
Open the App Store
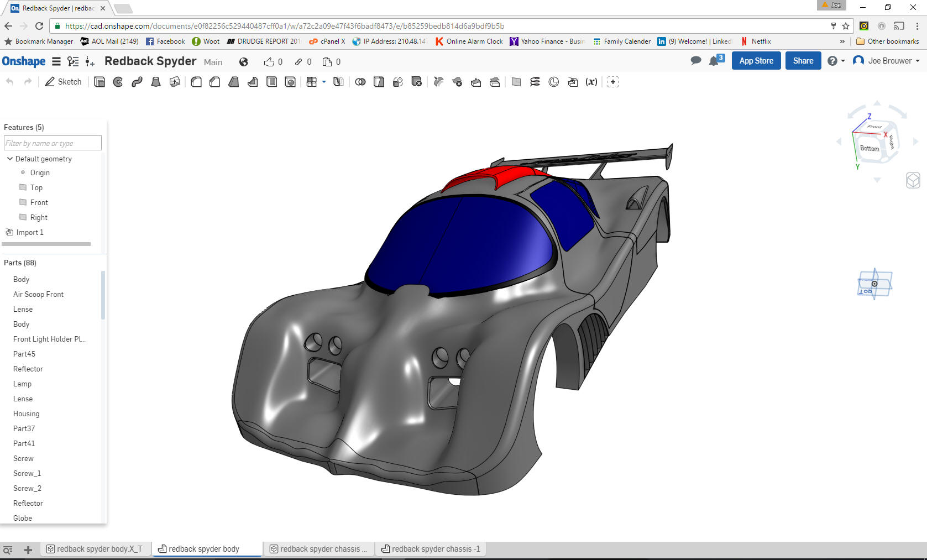tap(756, 61)
